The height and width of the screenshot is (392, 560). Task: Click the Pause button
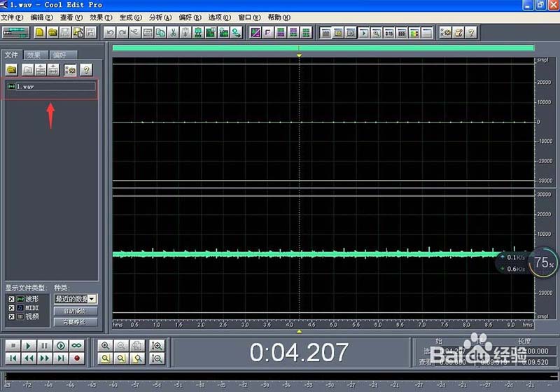45,346
